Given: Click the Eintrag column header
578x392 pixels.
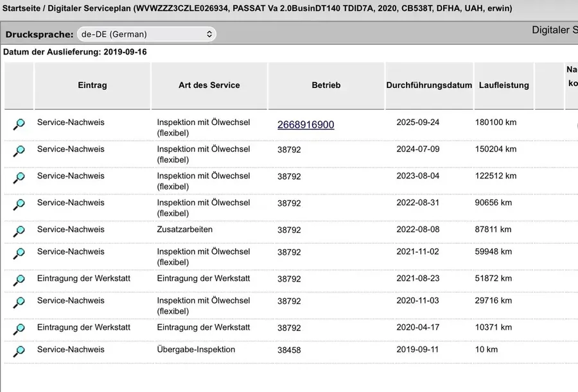Looking at the screenshot, I should (x=92, y=85).
